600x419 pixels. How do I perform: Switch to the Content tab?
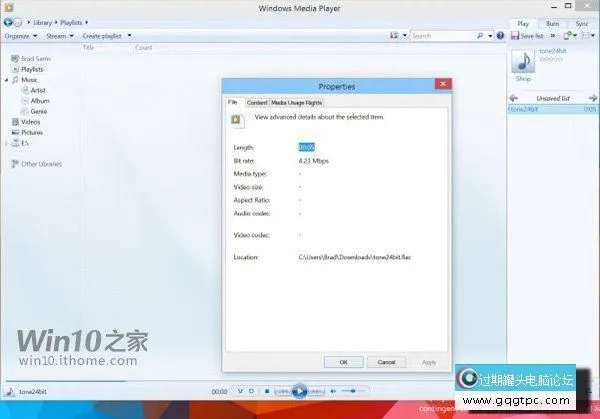coord(256,102)
